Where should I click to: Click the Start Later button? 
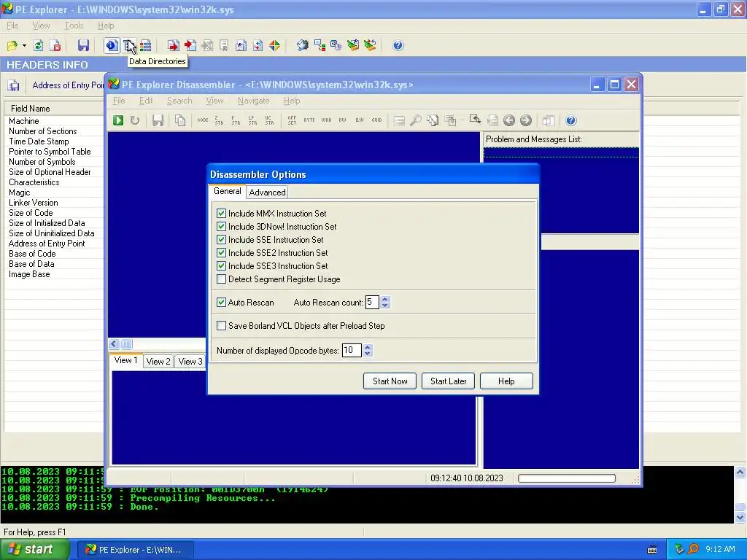click(448, 381)
